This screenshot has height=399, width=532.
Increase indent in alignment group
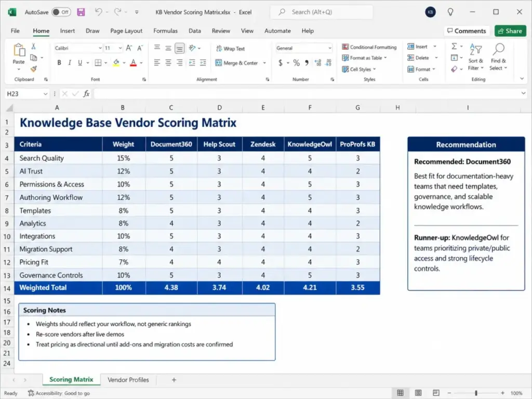point(203,63)
